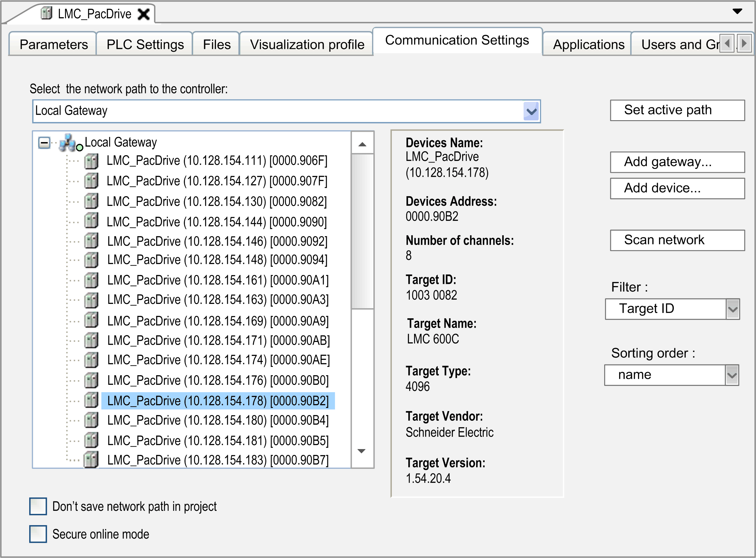The width and height of the screenshot is (756, 558).
Task: Start a Scan network
Action: tap(677, 240)
